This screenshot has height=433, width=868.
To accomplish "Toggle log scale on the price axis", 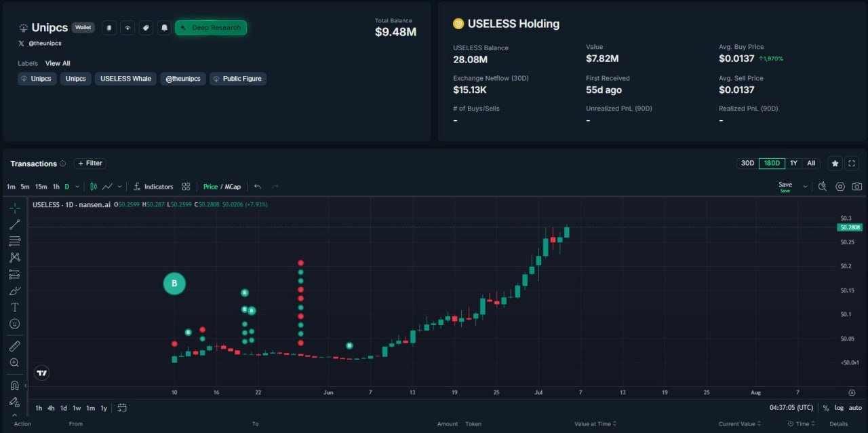I will pos(838,408).
